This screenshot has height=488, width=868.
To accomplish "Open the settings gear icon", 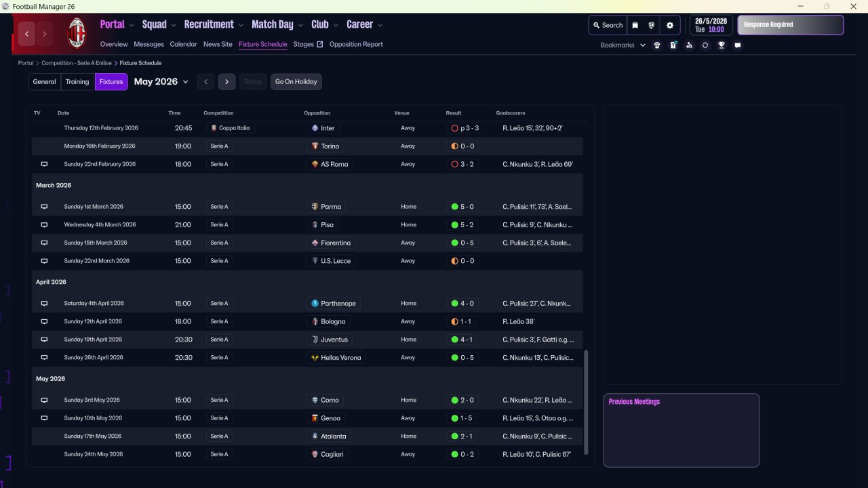I will coord(670,25).
